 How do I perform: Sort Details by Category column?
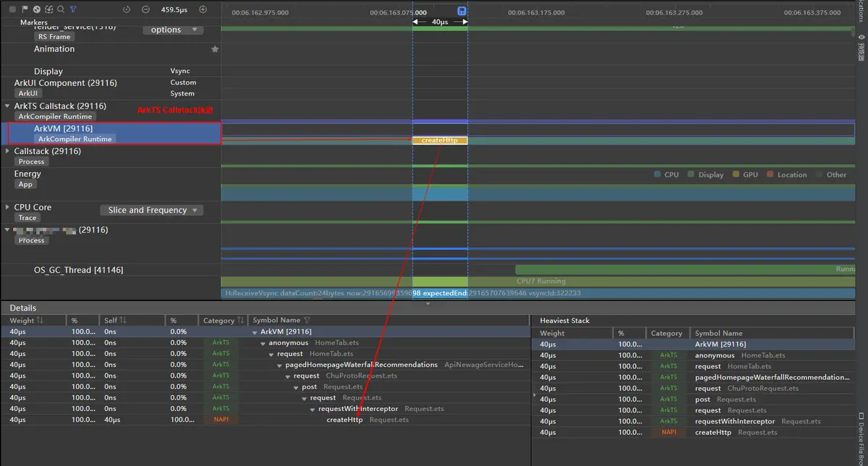[240, 320]
